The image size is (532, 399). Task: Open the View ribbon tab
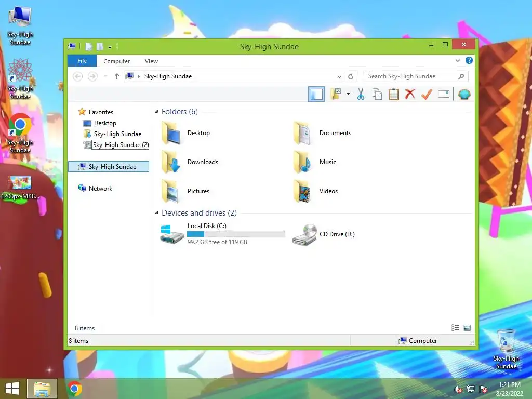(x=151, y=61)
